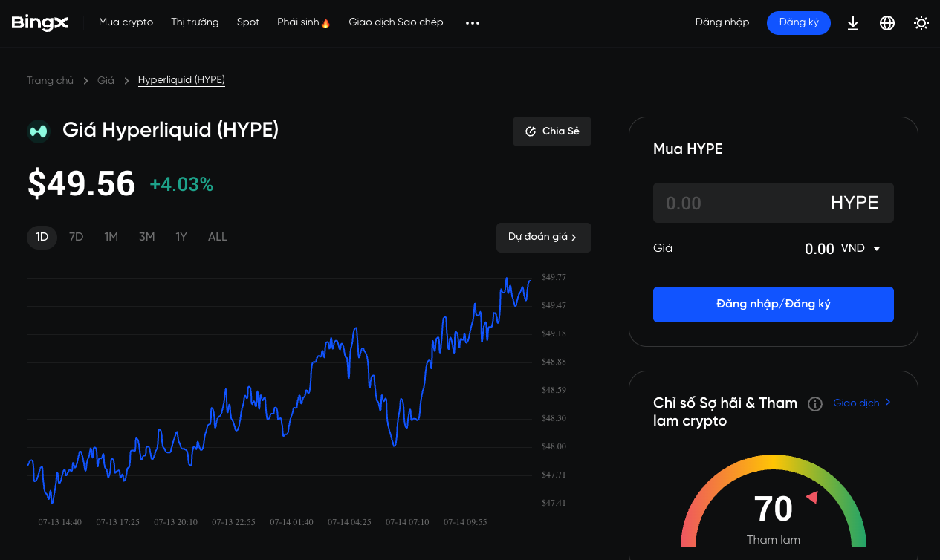940x560 pixels.
Task: Toggle the light/dark theme sun icon
Action: coord(921,23)
